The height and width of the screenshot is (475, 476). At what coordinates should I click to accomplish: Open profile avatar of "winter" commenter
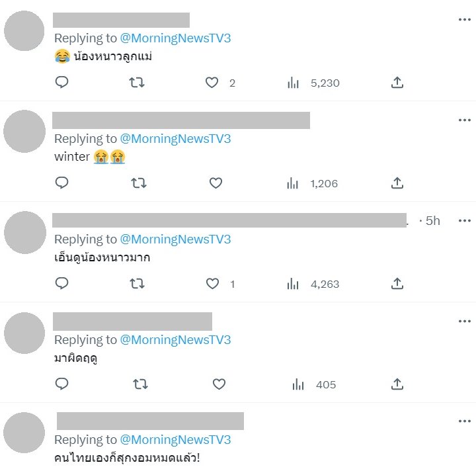24,132
